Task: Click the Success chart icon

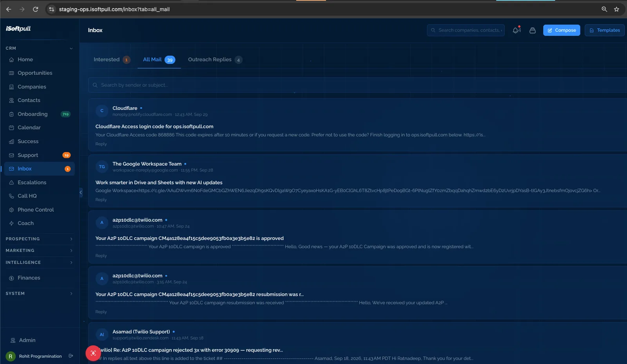Action: coord(11,141)
